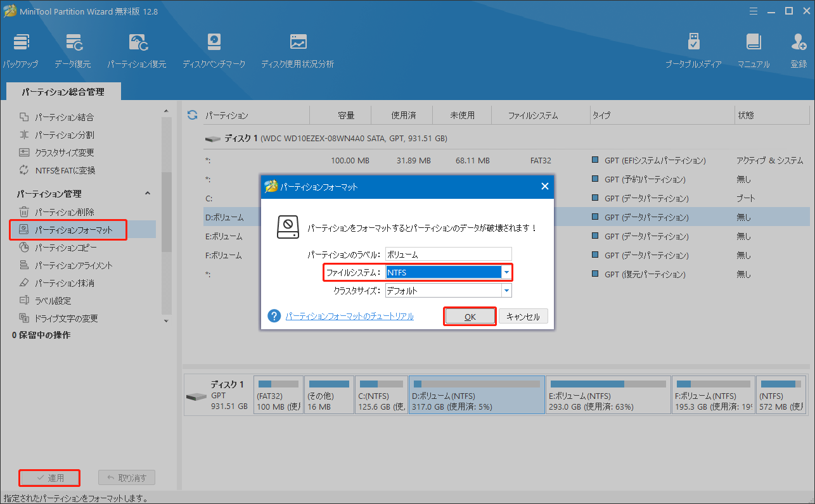Sort by the 容量 column header

[x=346, y=115]
